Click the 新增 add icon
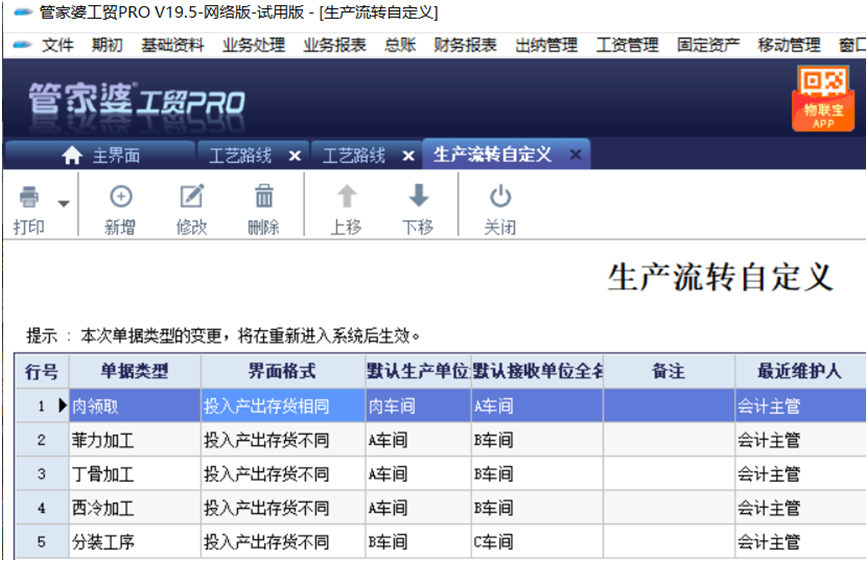The width and height of the screenshot is (868, 562). coord(121,196)
